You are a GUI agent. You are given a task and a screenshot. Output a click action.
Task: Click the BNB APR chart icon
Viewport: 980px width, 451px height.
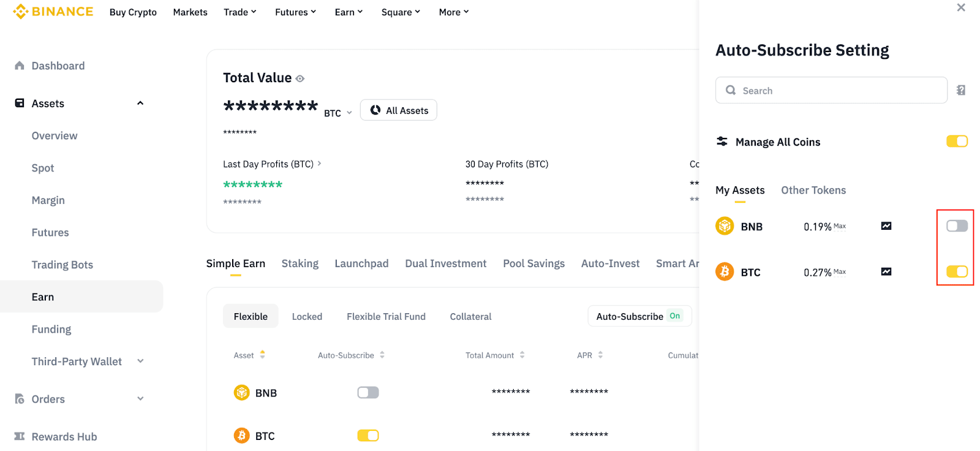pyautogui.click(x=886, y=226)
